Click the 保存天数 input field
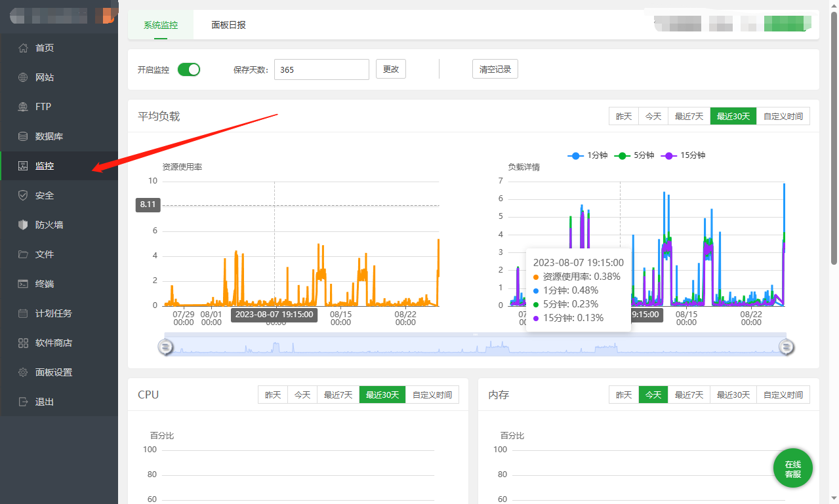The image size is (839, 504). point(321,69)
